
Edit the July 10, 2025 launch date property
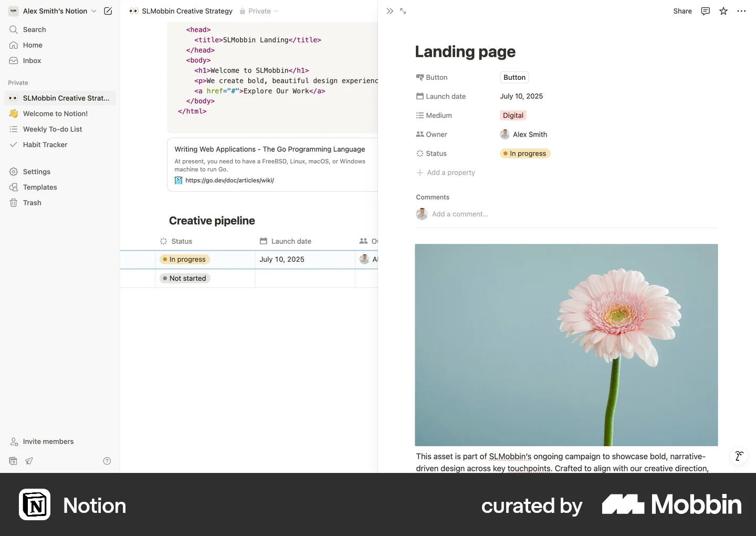pos(521,96)
